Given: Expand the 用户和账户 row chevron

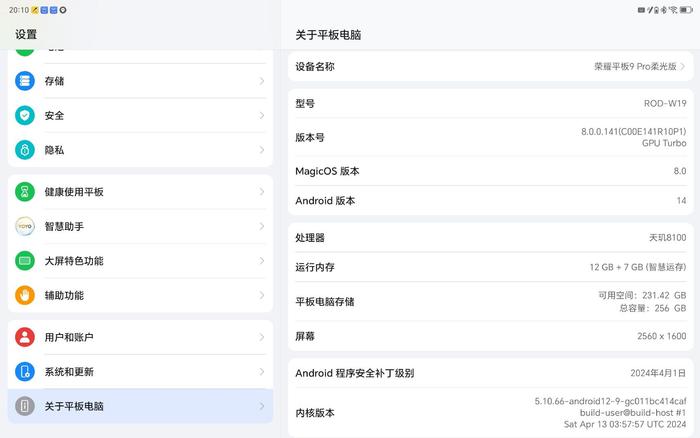Looking at the screenshot, I should coord(262,337).
